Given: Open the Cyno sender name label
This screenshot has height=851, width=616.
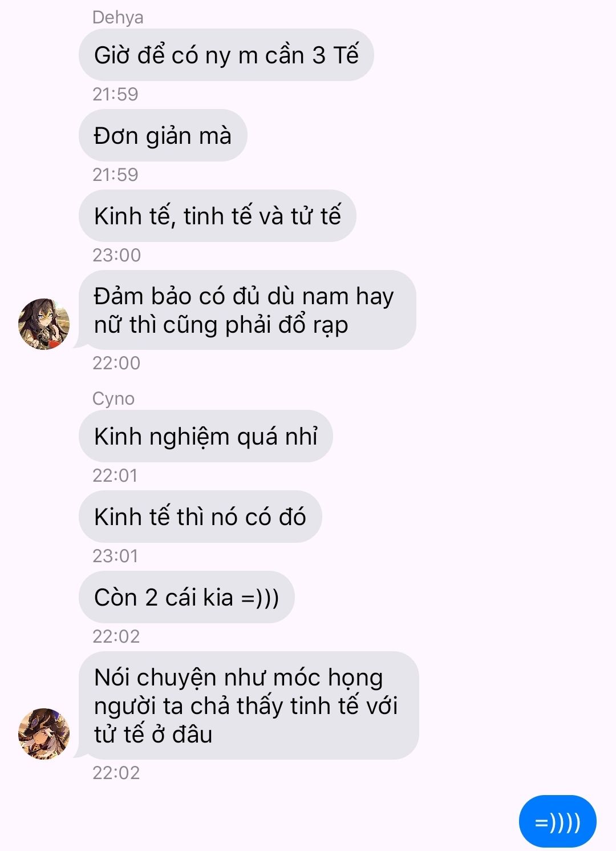Looking at the screenshot, I should pos(113,398).
